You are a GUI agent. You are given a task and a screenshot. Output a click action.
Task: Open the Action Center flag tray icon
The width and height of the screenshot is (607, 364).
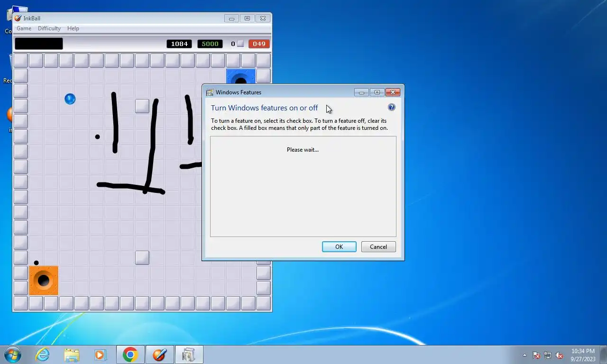(536, 355)
